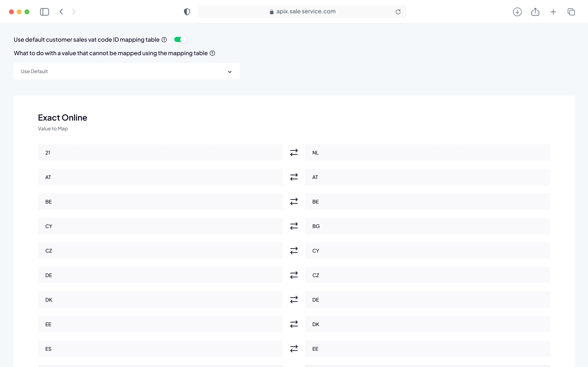The width and height of the screenshot is (588, 367).
Task: Click swap arrows between DE and CZ
Action: click(x=294, y=275)
